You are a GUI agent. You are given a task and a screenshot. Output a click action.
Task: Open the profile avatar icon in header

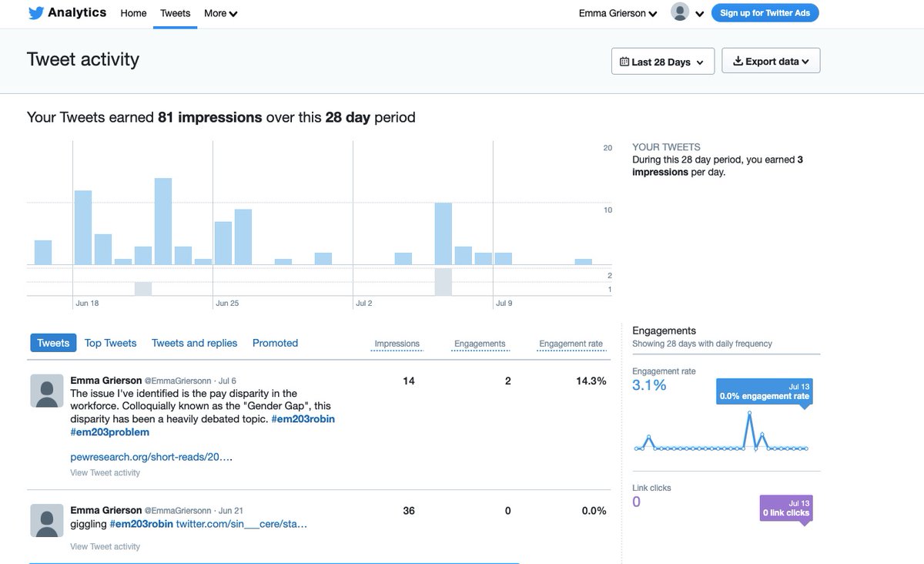pos(679,12)
